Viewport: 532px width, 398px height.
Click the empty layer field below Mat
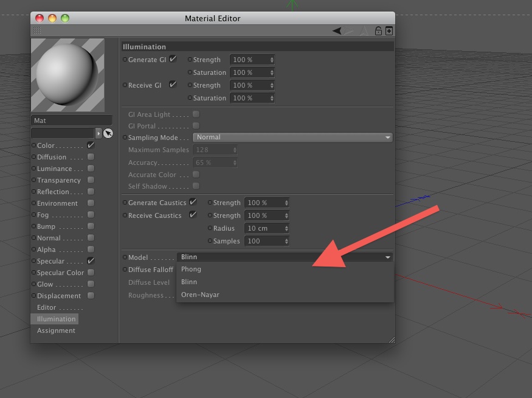(x=63, y=133)
